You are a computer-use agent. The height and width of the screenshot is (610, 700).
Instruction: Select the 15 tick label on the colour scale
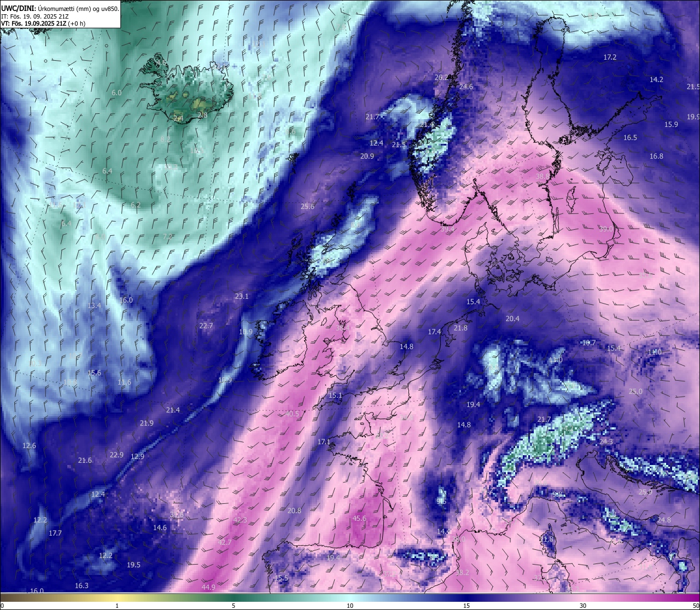(x=466, y=606)
